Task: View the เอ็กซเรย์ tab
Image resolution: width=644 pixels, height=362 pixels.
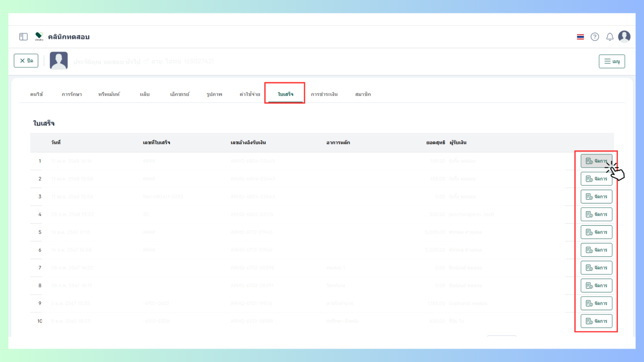Action: pos(180,94)
